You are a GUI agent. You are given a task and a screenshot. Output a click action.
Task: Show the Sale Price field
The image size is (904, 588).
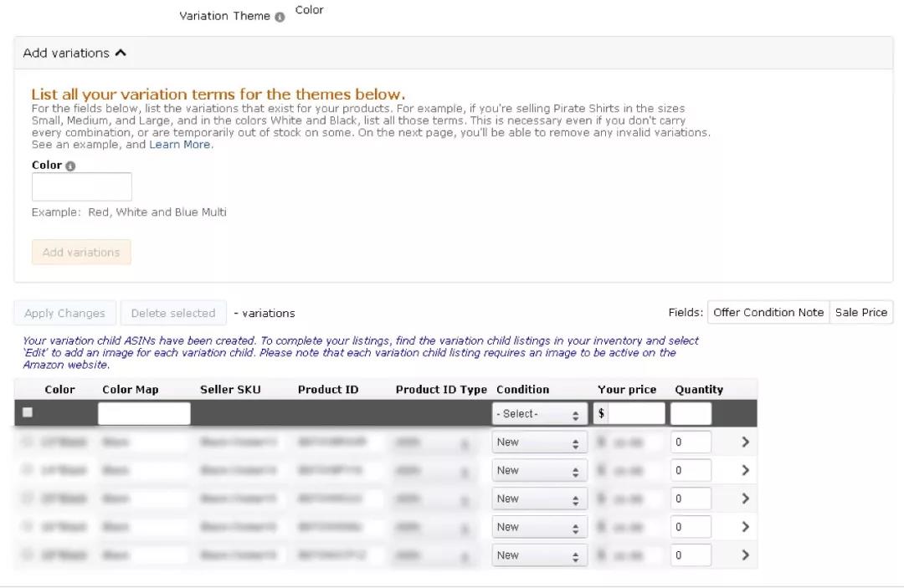tap(861, 312)
